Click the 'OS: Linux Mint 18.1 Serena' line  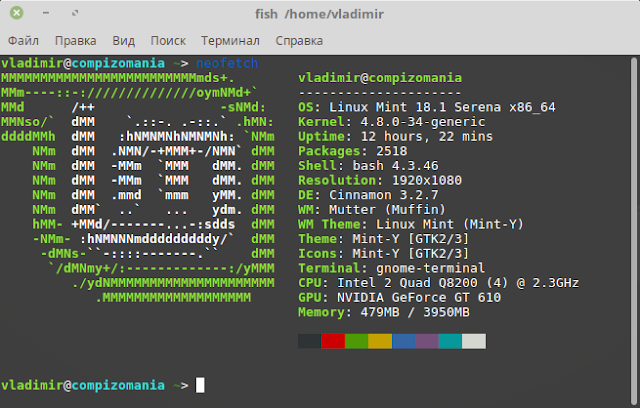click(427, 107)
